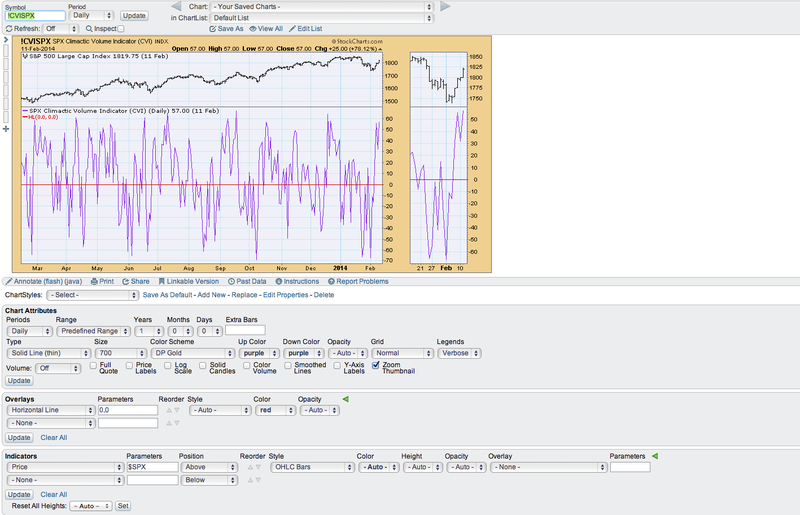Open the ChartList Default List dropdown
The height and width of the screenshot is (515, 800).
pos(321,18)
